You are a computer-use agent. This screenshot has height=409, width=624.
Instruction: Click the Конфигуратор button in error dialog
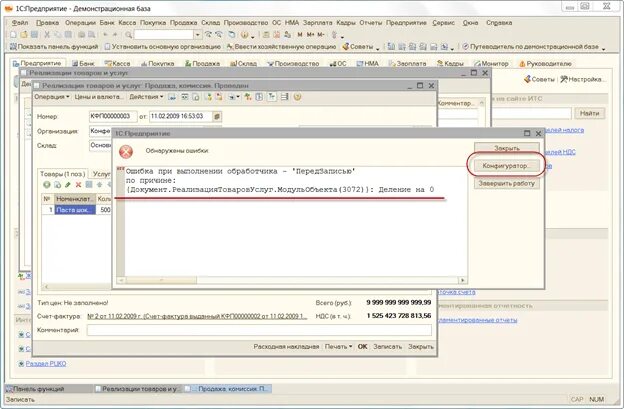tap(507, 166)
